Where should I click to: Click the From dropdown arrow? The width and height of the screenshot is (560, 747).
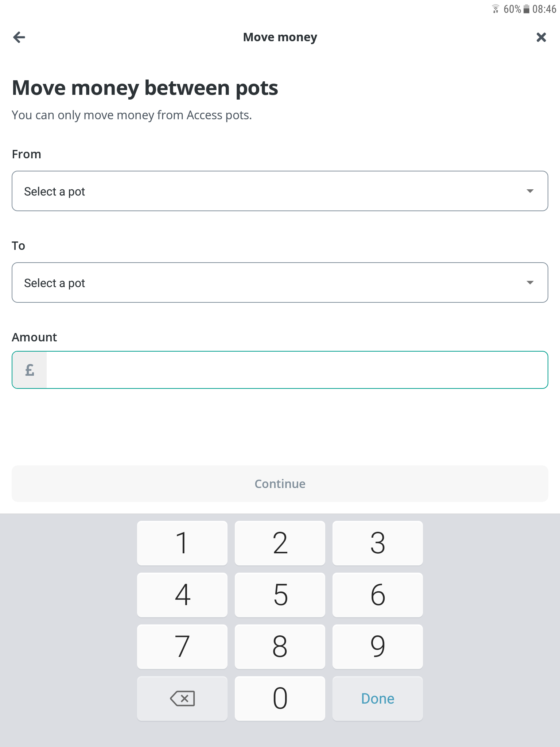click(x=530, y=191)
